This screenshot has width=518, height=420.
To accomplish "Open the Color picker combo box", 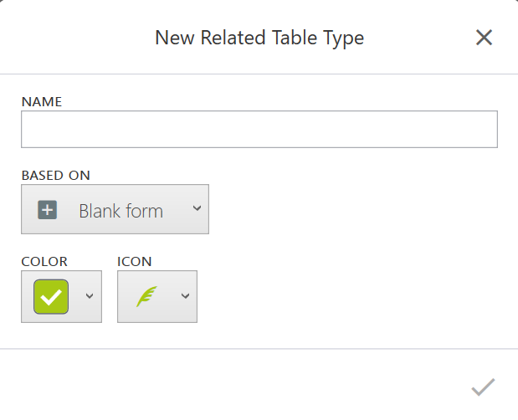I will [61, 296].
